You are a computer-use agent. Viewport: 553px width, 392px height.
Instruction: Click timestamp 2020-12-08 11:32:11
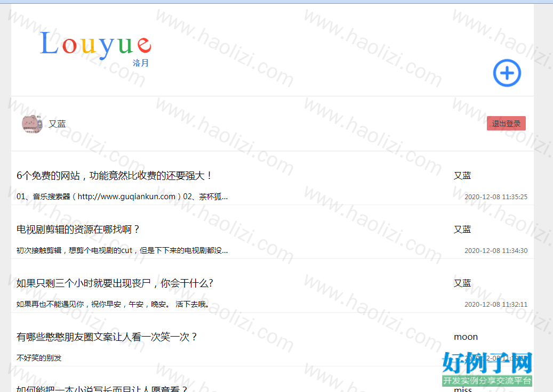point(496,305)
